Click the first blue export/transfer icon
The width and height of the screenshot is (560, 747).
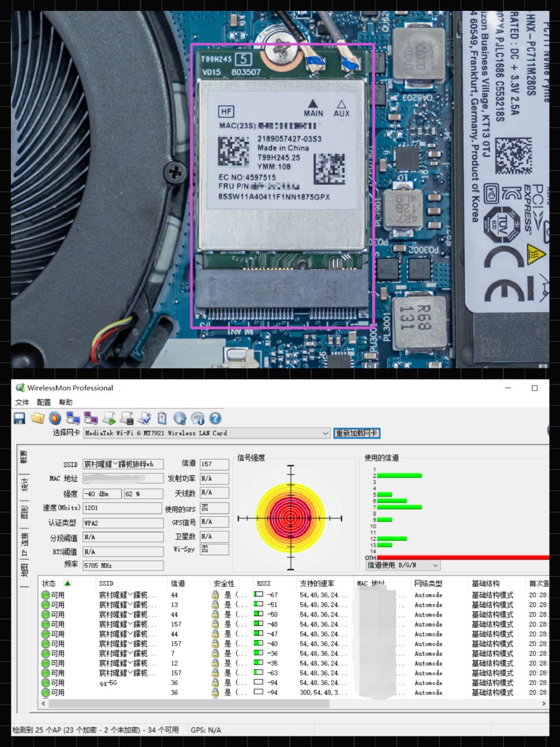click(x=72, y=419)
